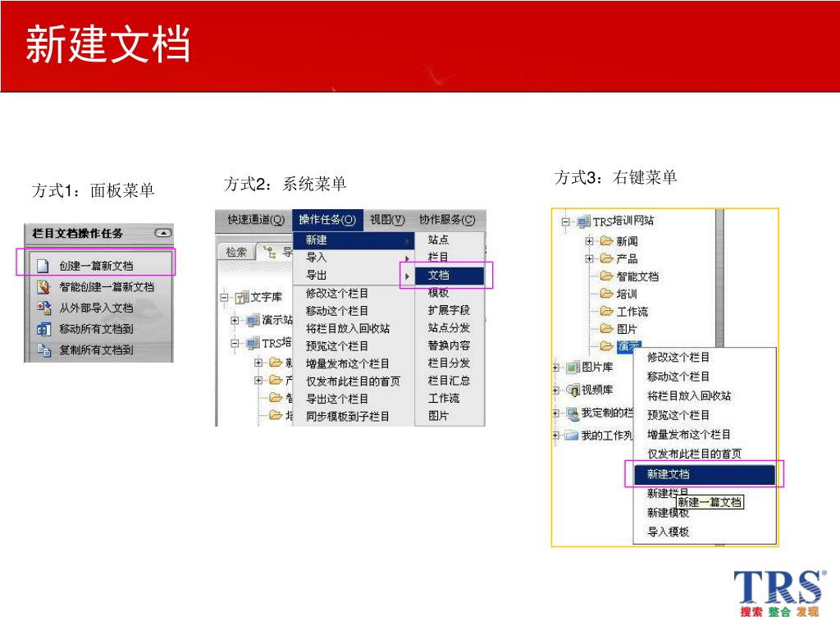Click the 我定制的栏 node icon
840x630 pixels.
(573, 413)
